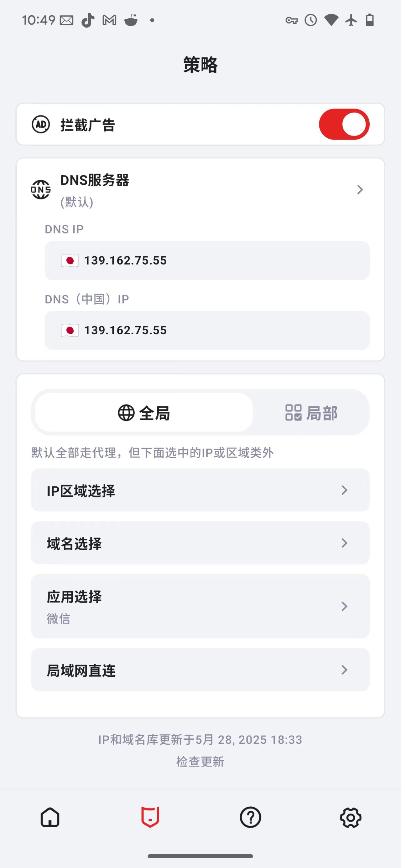Tap the Japan flag beside DNS IP
Image resolution: width=401 pixels, height=868 pixels.
click(x=70, y=260)
